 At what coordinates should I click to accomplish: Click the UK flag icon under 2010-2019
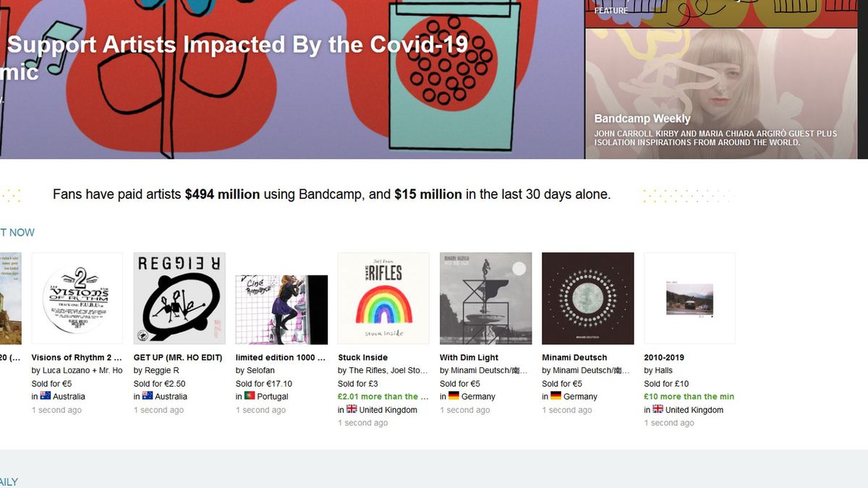[657, 409]
